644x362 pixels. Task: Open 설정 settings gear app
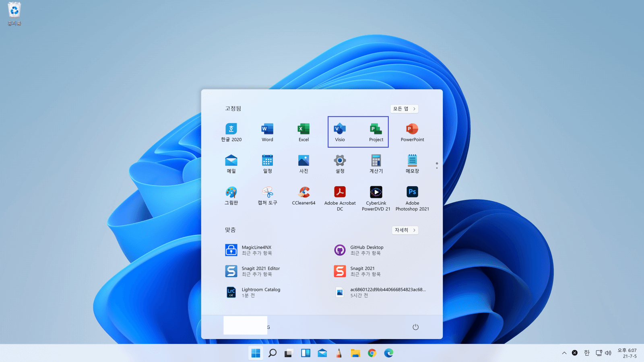pos(340,164)
